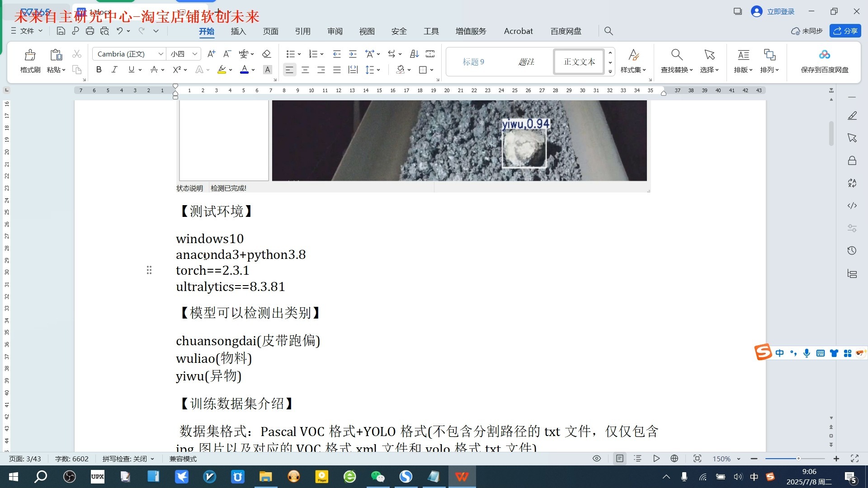
Task: Apply superscript formatting icon
Action: click(x=177, y=70)
